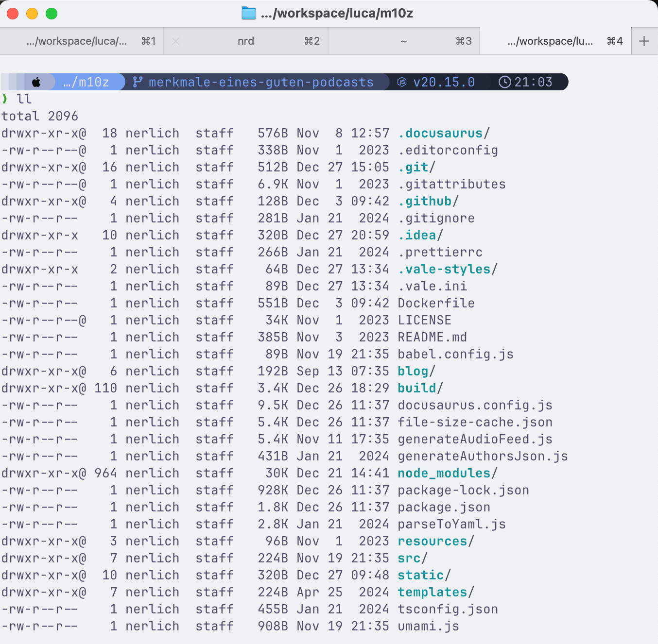658x644 pixels.
Task: Click the 6.9K size of .gitattributes
Action: pyautogui.click(x=273, y=184)
